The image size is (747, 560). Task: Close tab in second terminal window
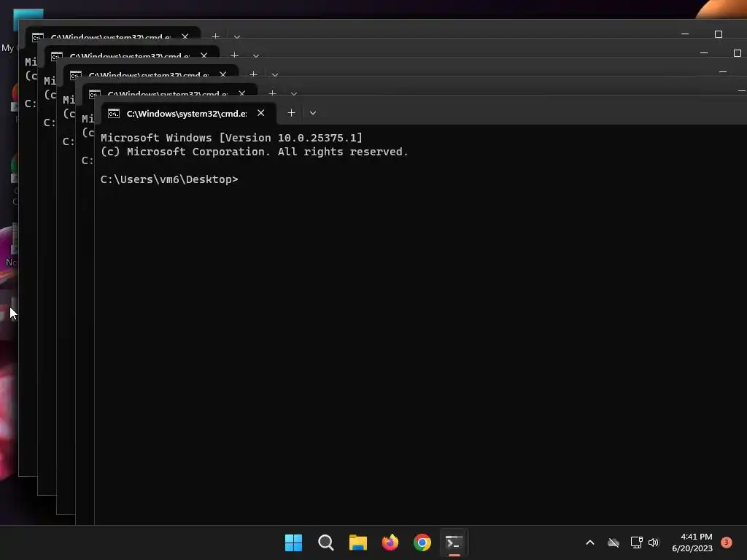242,93
